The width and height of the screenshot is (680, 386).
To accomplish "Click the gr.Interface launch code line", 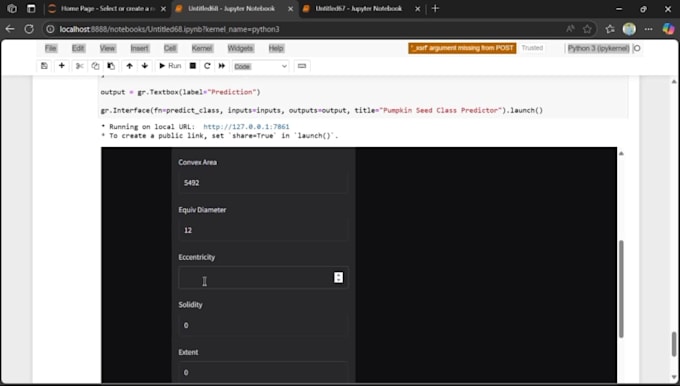I will (321, 111).
